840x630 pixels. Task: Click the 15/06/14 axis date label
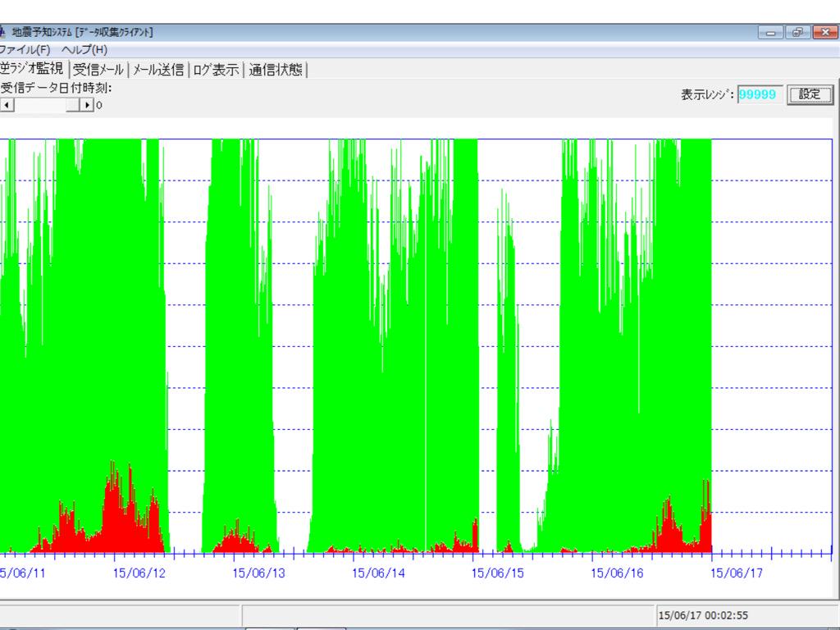(x=378, y=573)
